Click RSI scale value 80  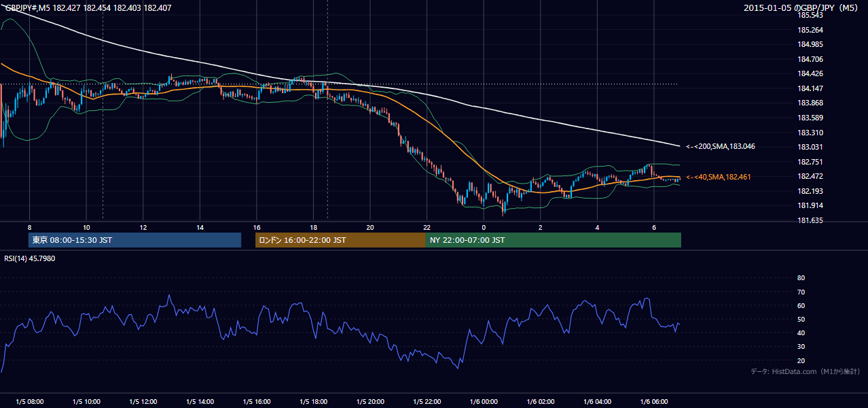[x=801, y=278]
